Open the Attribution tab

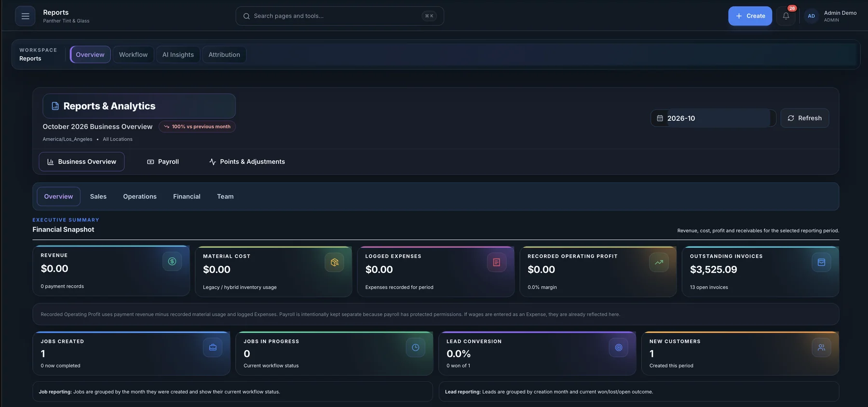point(224,54)
